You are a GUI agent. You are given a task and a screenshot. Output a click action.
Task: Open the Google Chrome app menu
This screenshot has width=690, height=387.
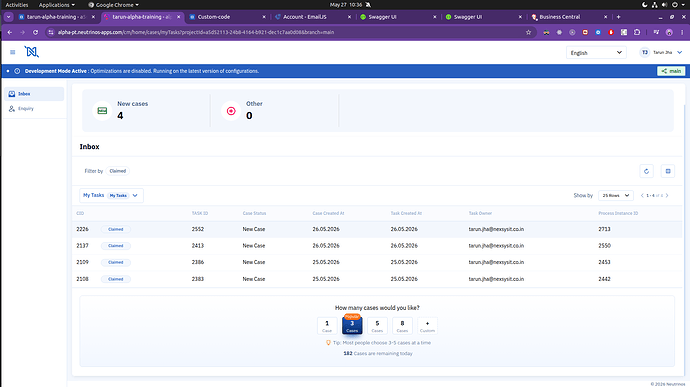point(114,5)
